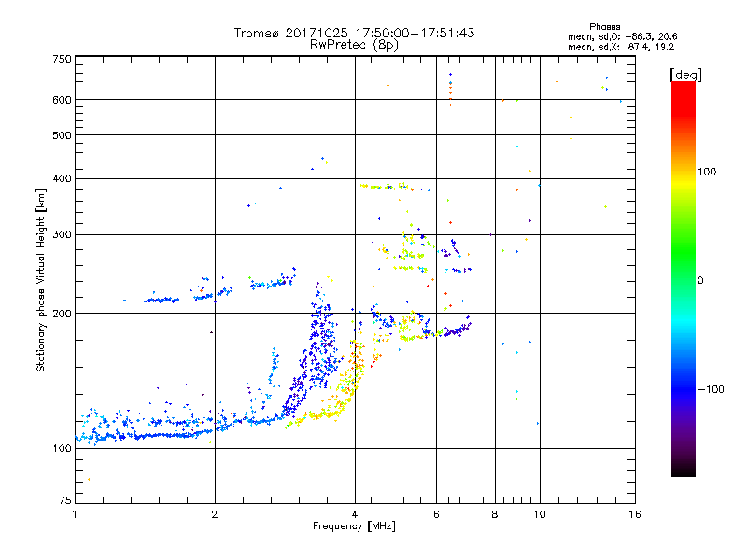This screenshot has height=560, width=747.
Task: Click the '[deg]' colorbar unit label
Action: tap(685, 75)
